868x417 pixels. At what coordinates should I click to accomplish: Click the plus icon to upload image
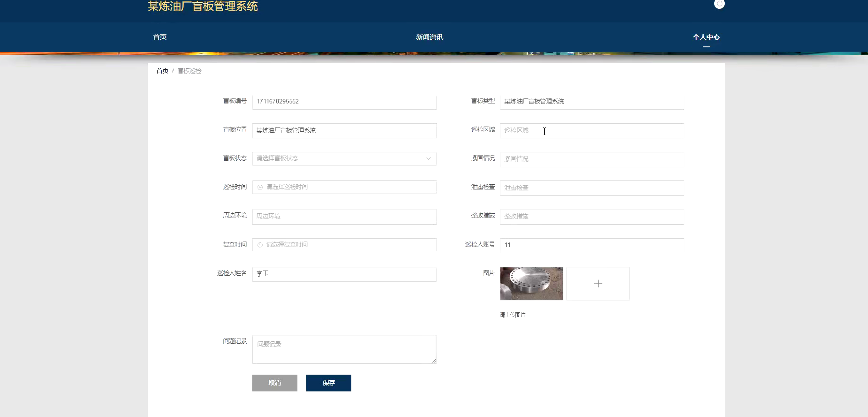[x=598, y=284]
